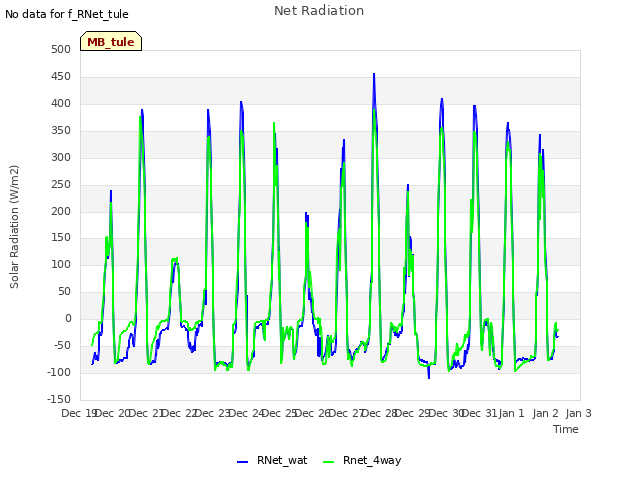Screen dimensions: 640x480
Task: Click the 50 y-axis tick label
Action: [x=64, y=291]
